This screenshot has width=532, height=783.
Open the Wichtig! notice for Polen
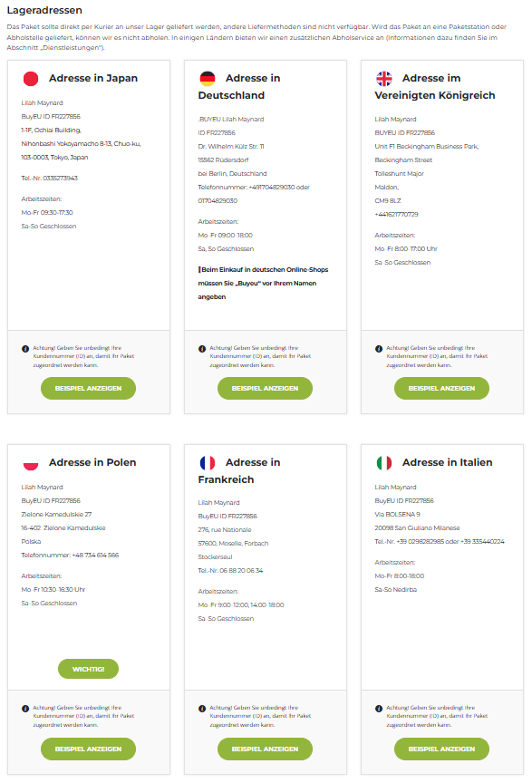pos(89,669)
